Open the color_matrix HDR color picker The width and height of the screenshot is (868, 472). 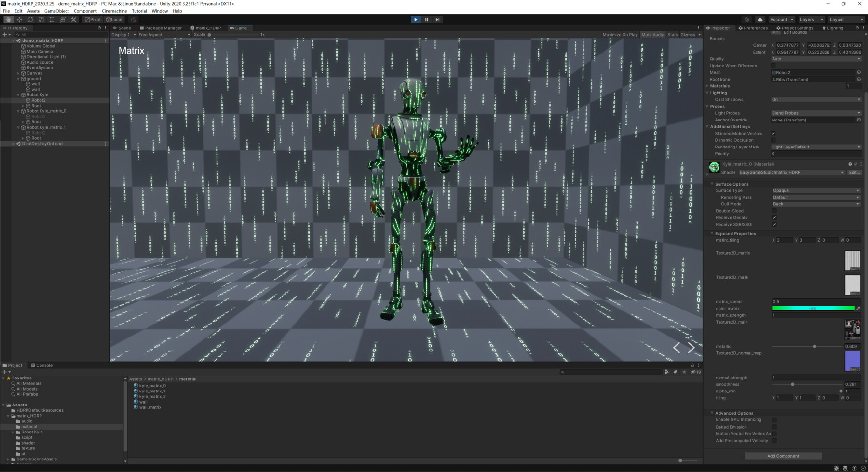814,308
